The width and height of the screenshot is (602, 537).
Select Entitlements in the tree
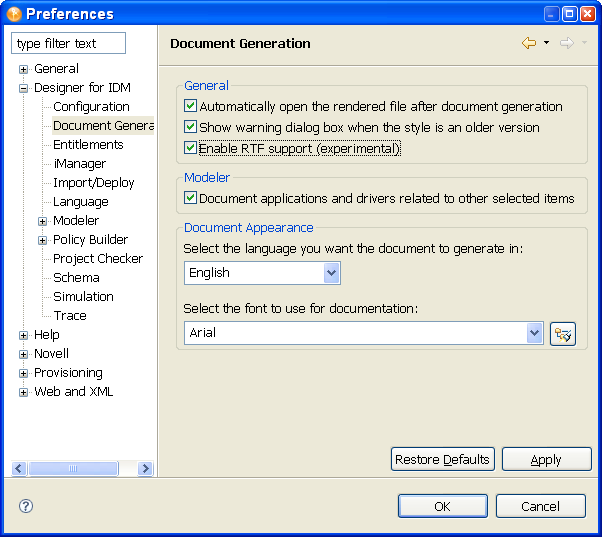tap(88, 145)
